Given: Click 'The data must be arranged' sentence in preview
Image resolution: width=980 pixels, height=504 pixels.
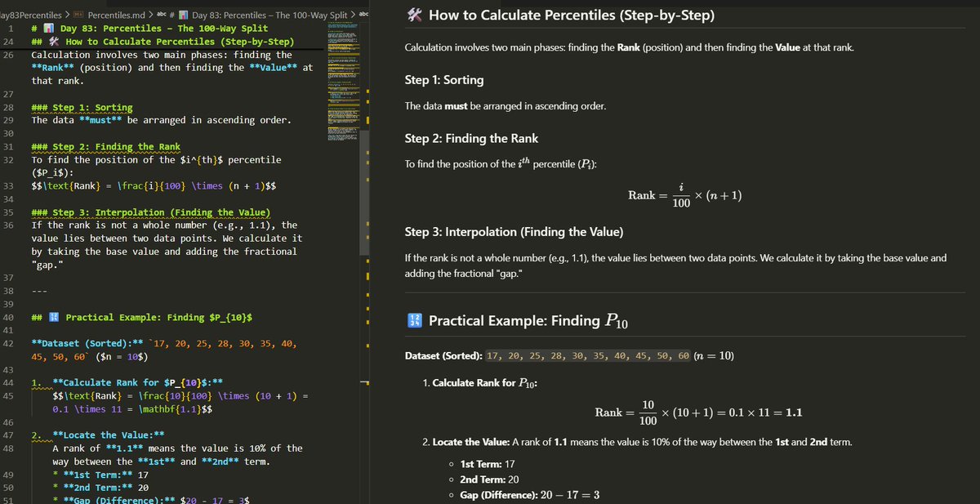Looking at the screenshot, I should point(505,106).
